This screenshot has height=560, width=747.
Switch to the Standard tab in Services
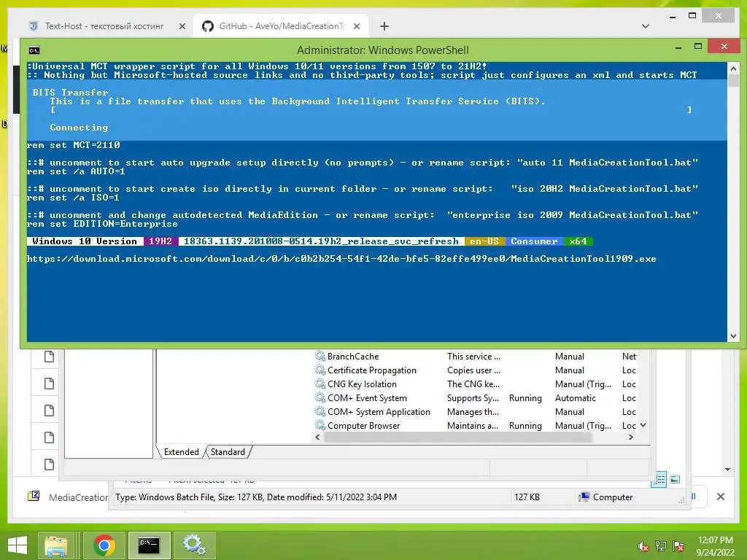(228, 452)
